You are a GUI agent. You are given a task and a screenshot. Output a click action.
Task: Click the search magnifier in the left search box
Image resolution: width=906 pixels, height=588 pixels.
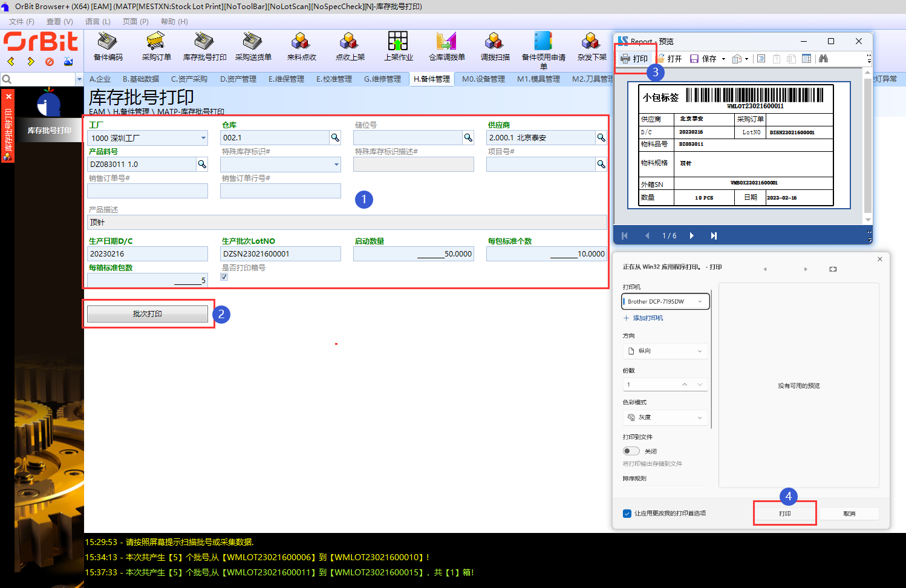(7, 79)
